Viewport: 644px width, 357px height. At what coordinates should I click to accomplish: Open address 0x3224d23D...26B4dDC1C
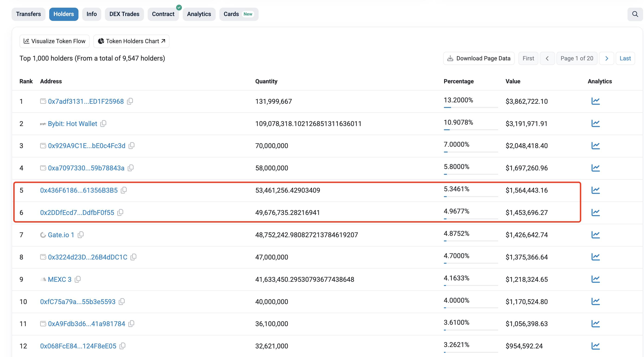88,257
